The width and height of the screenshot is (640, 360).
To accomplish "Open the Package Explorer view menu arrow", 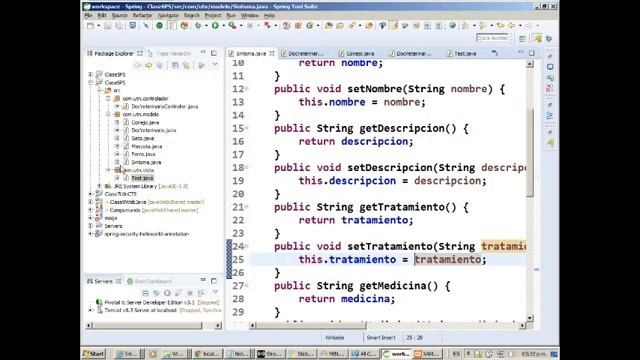I will click(215, 65).
